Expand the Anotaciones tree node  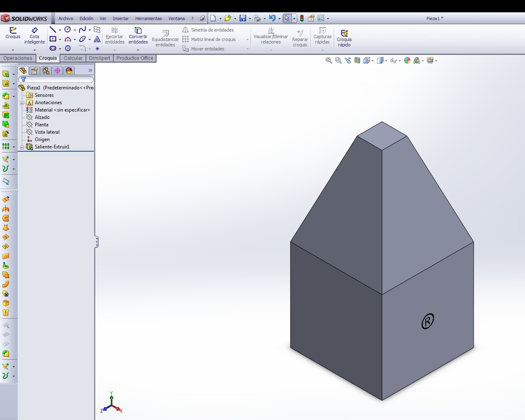[x=22, y=103]
